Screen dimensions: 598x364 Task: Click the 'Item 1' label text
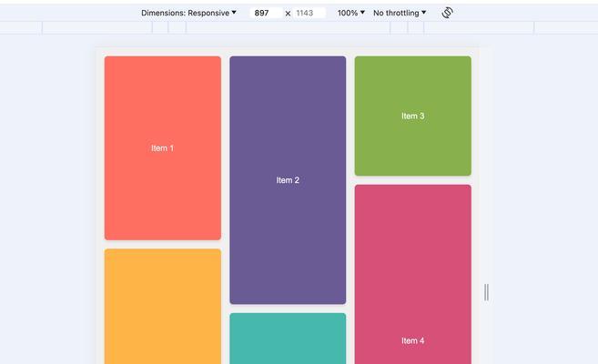pyautogui.click(x=162, y=148)
